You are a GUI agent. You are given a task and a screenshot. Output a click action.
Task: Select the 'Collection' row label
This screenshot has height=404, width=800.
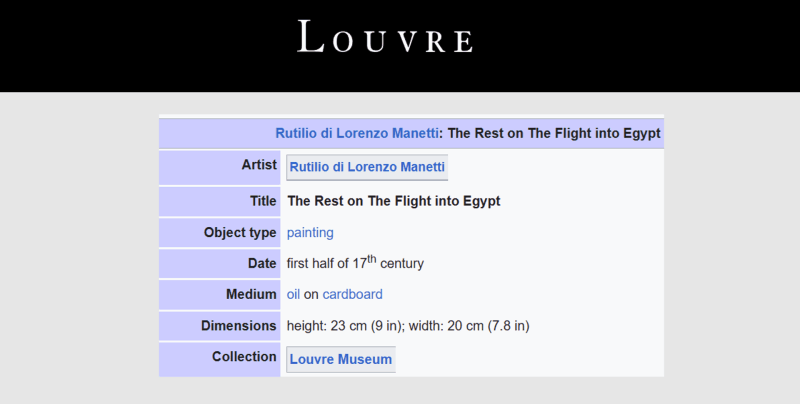click(x=244, y=356)
